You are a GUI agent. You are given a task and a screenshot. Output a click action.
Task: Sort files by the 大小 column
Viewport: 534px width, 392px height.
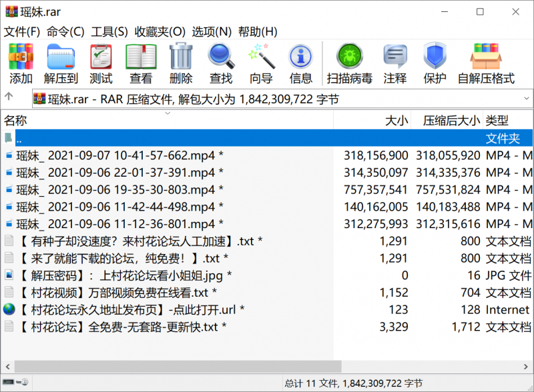tap(396, 121)
